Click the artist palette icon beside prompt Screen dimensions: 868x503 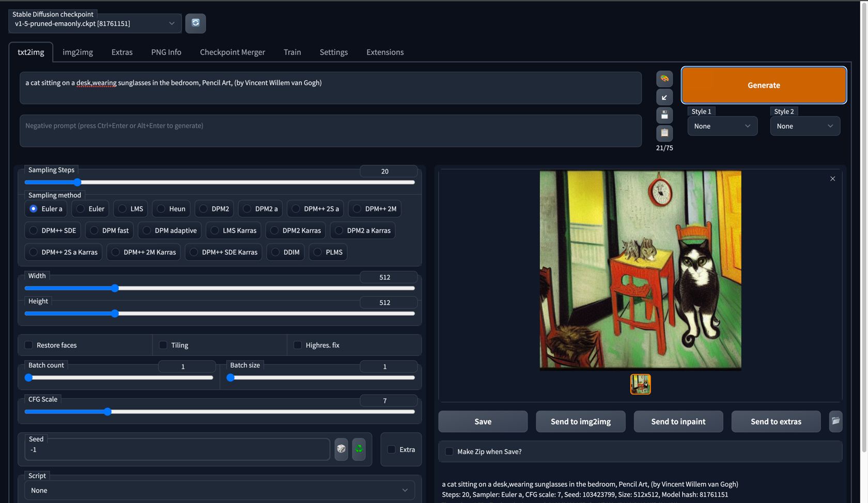(x=664, y=79)
